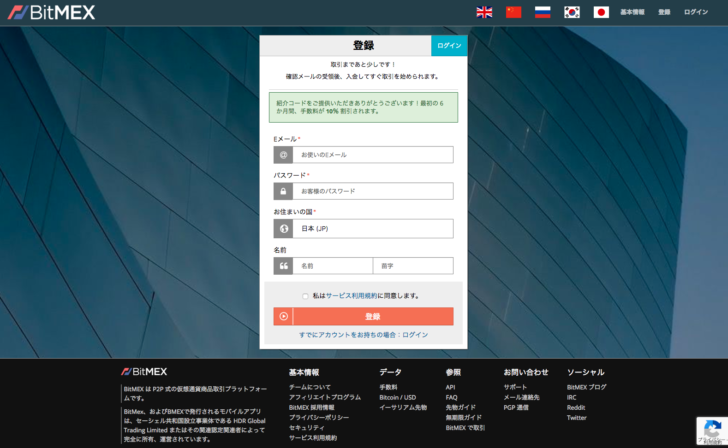The width and height of the screenshot is (728, 448).
Task: Open BitMEX 採用情報 footer link
Action: pyautogui.click(x=312, y=408)
